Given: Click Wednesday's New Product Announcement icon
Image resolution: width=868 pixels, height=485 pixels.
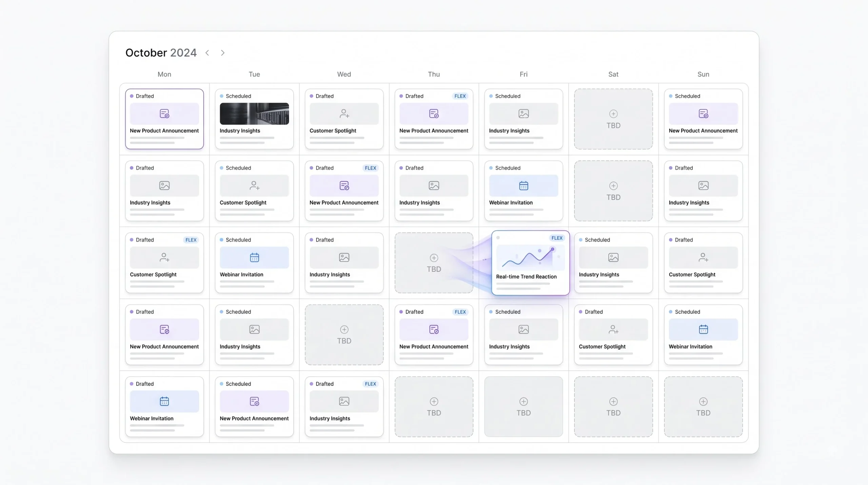Looking at the screenshot, I should 344,185.
